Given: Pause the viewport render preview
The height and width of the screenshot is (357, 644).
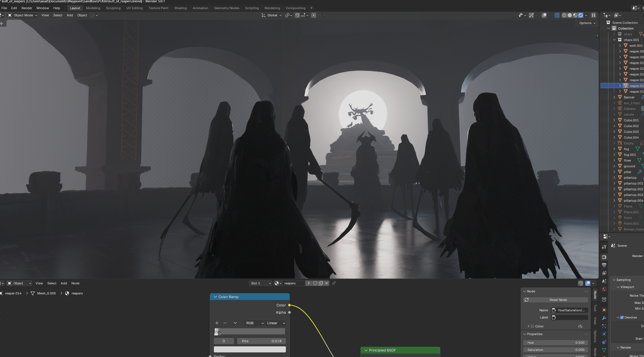Looking at the screenshot, I should 593,15.
